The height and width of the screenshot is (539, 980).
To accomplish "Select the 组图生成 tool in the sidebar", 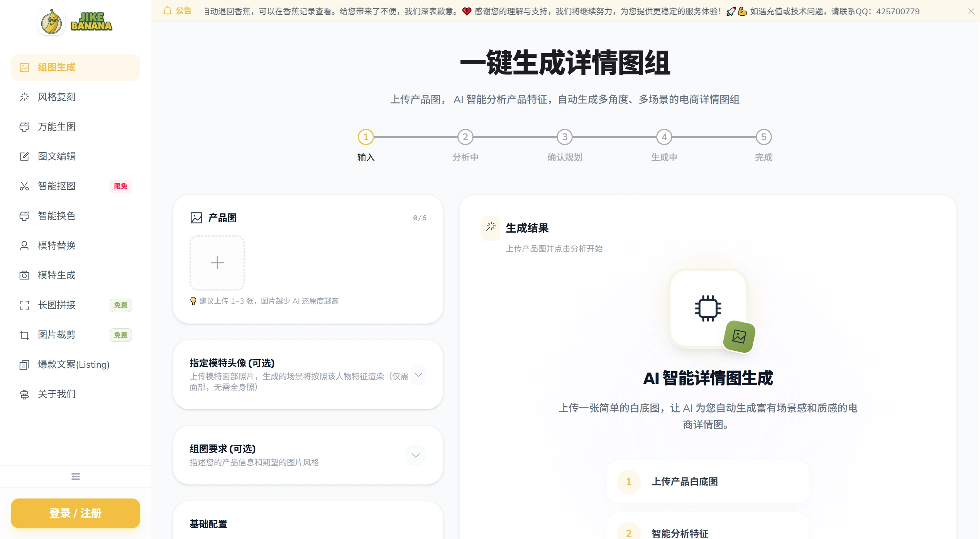I will pos(56,67).
